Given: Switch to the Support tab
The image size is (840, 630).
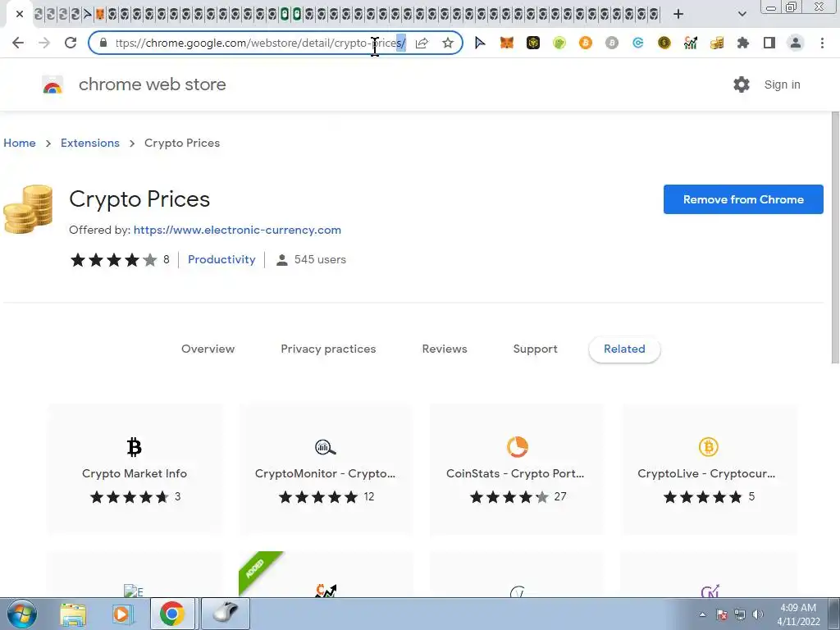Looking at the screenshot, I should point(535,349).
